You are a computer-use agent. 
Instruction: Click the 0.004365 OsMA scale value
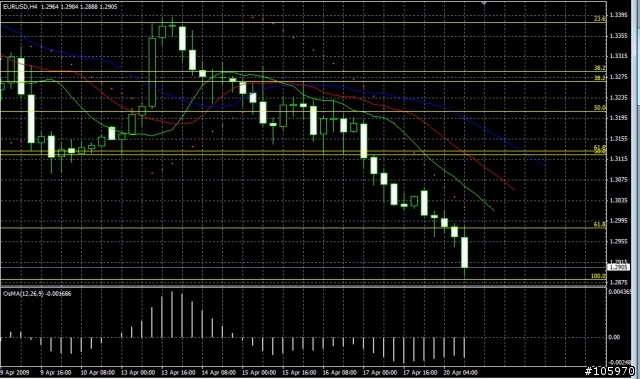[x=620, y=292]
